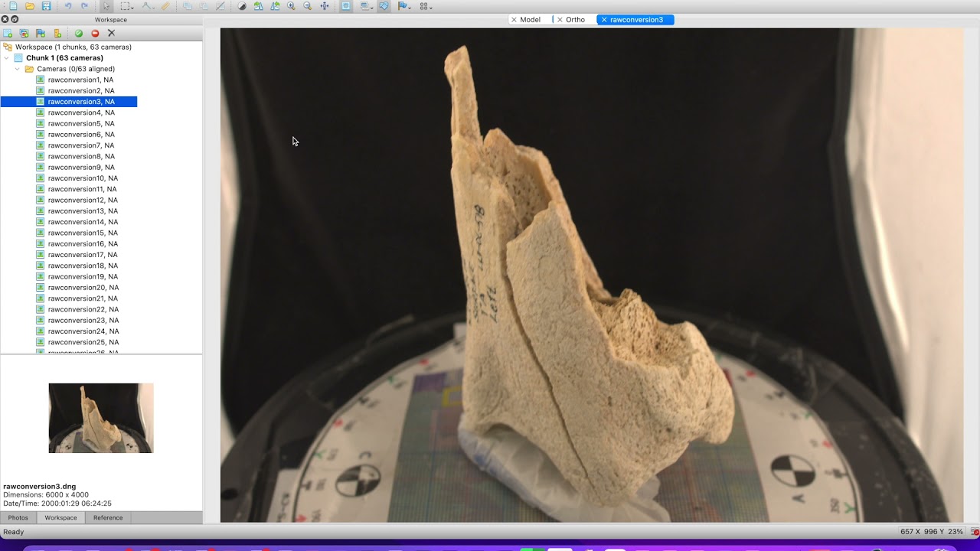The height and width of the screenshot is (551, 980).
Task: Add photos in the Workspace toolbar
Action: click(x=24, y=34)
